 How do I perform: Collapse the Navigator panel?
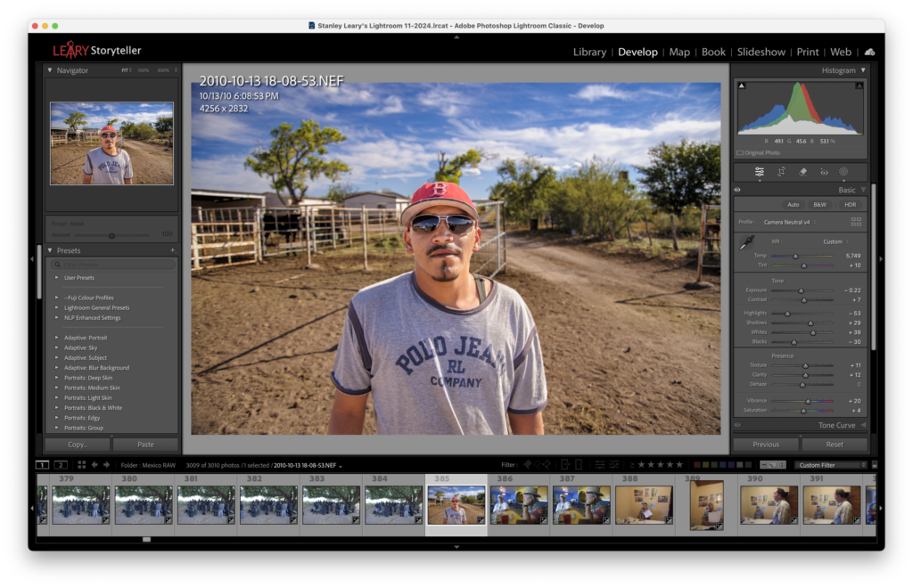coord(50,70)
